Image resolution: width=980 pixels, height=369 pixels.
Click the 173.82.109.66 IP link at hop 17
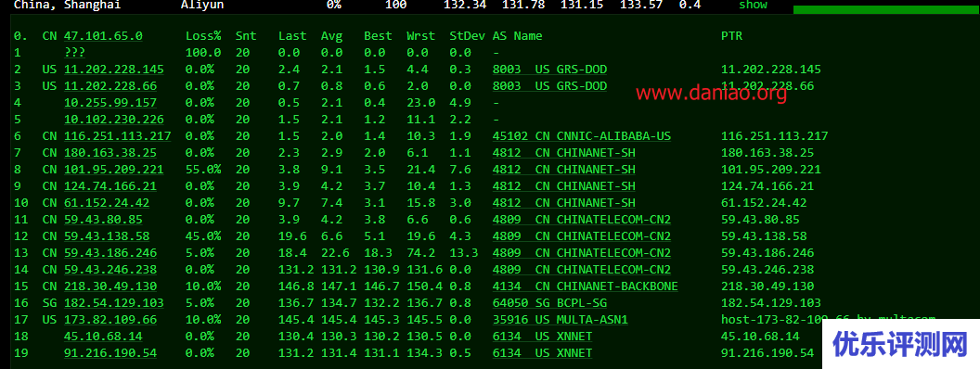110,320
